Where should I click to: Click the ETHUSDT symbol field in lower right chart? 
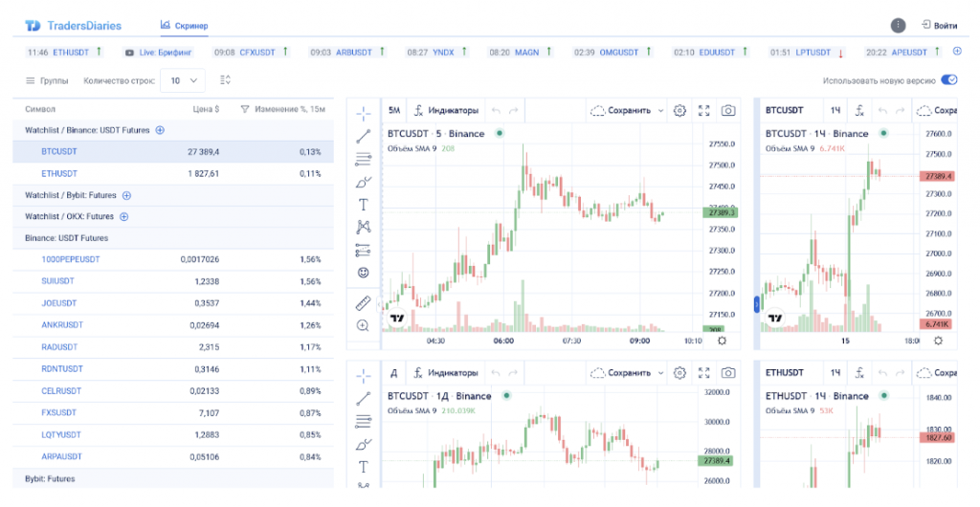pos(785,373)
